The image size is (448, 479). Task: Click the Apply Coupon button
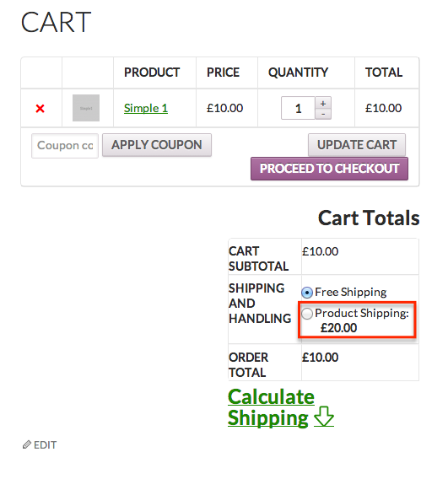click(x=157, y=145)
